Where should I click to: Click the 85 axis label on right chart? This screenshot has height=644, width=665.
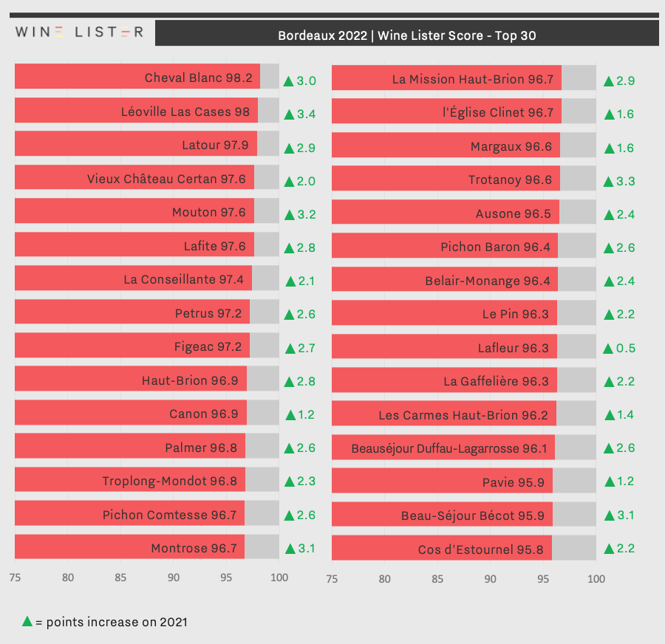(x=437, y=579)
